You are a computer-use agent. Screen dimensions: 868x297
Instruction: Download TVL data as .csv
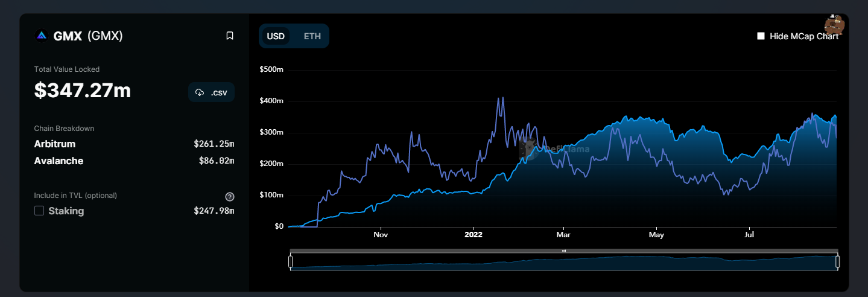click(x=211, y=92)
